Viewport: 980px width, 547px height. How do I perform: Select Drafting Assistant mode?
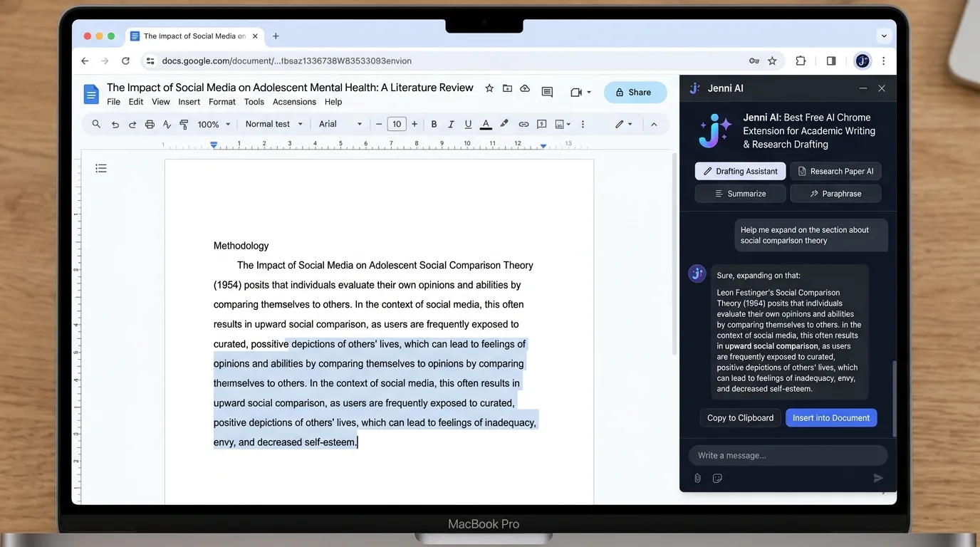coord(741,171)
